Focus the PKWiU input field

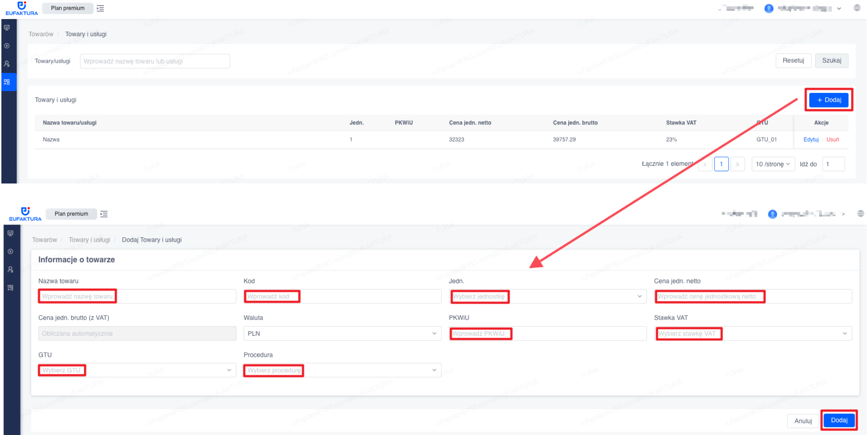click(x=548, y=334)
